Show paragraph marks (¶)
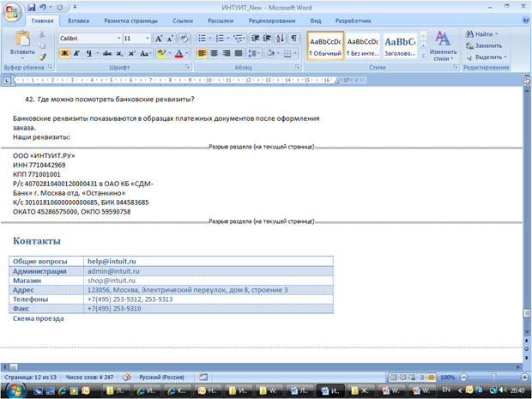The image size is (532, 399). [294, 39]
